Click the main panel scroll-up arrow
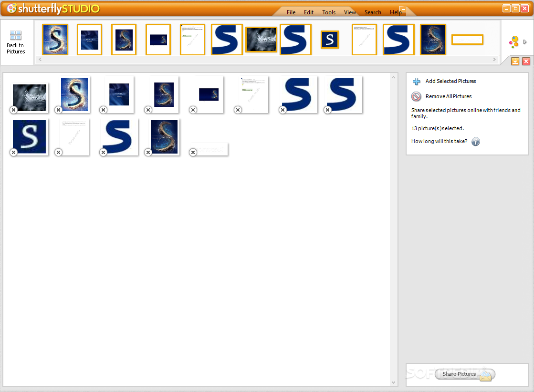 coord(393,78)
